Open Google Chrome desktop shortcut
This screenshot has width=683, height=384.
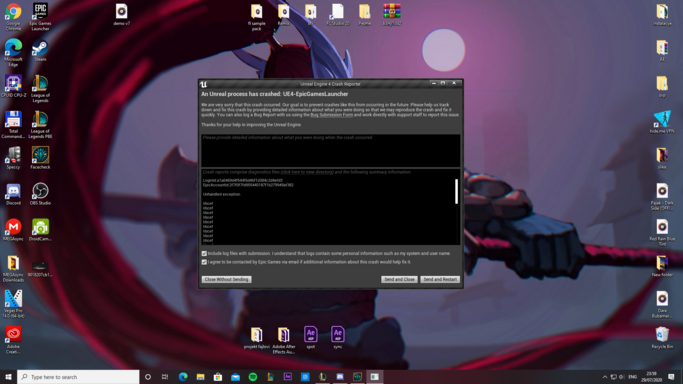pyautogui.click(x=13, y=17)
